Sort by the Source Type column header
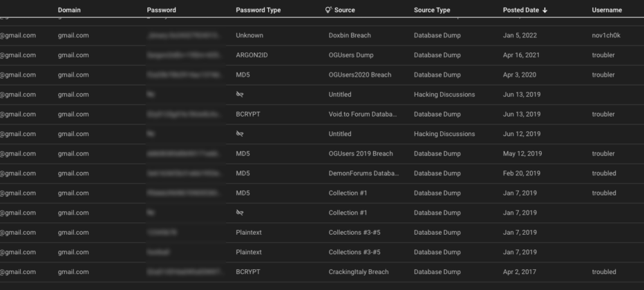 (432, 10)
